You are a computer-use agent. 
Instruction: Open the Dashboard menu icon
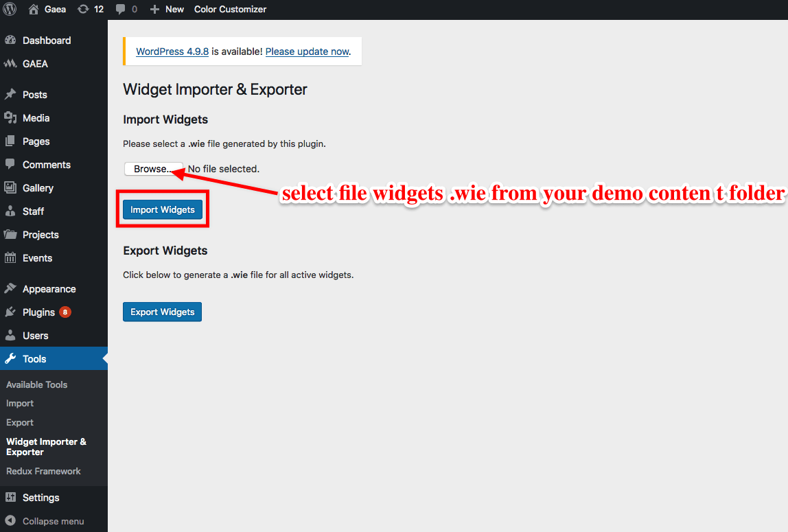(x=10, y=41)
